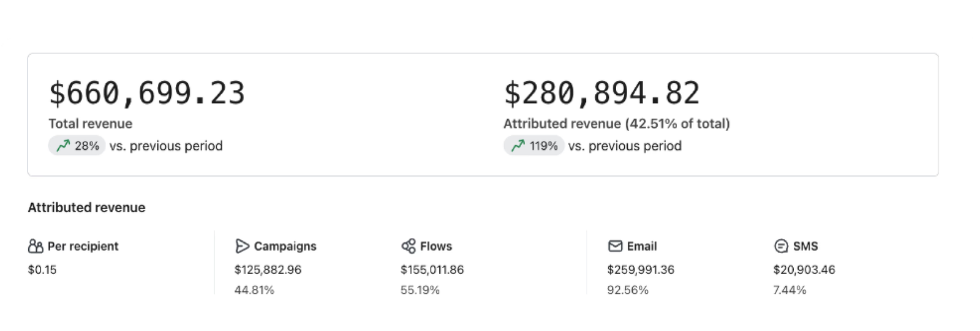The height and width of the screenshot is (331, 980).
Task: Select the $660,699.23 total revenue figure
Action: [x=147, y=93]
